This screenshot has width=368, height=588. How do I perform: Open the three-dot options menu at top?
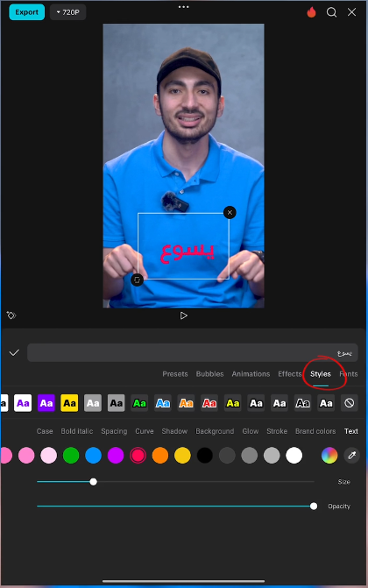pos(183,7)
